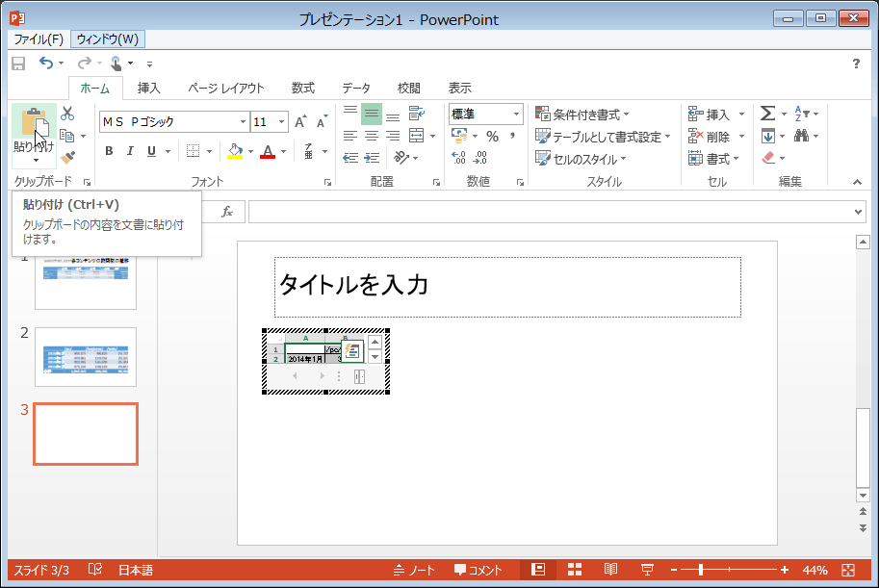Click the Fill down arrow icon

tap(768, 137)
